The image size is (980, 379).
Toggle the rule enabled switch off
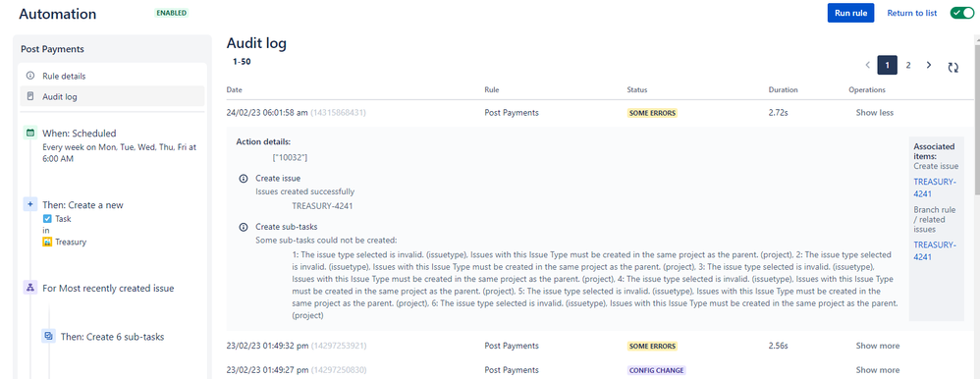point(962,13)
